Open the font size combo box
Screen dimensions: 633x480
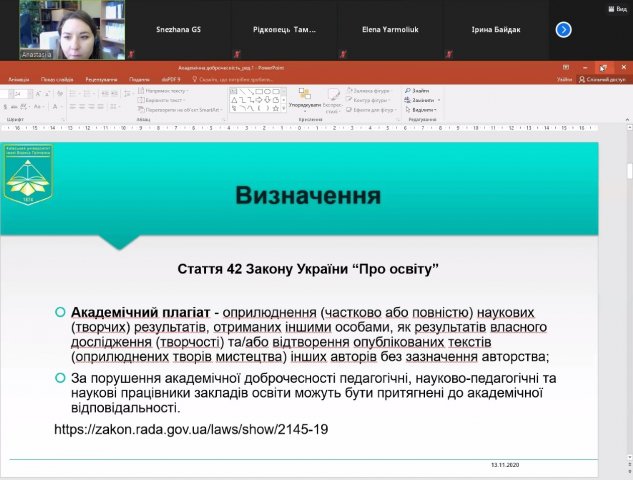(18, 92)
